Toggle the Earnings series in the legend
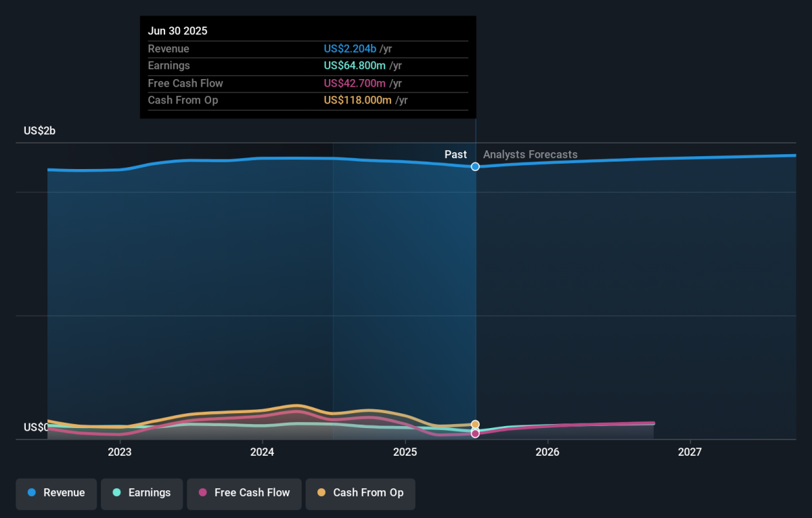The width and height of the screenshot is (812, 518). click(x=141, y=493)
